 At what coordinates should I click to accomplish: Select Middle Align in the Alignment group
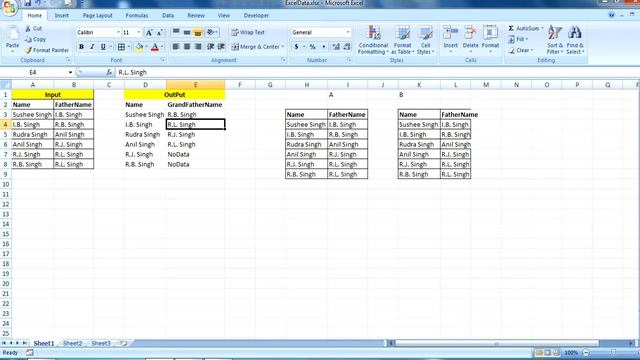tap(187, 32)
